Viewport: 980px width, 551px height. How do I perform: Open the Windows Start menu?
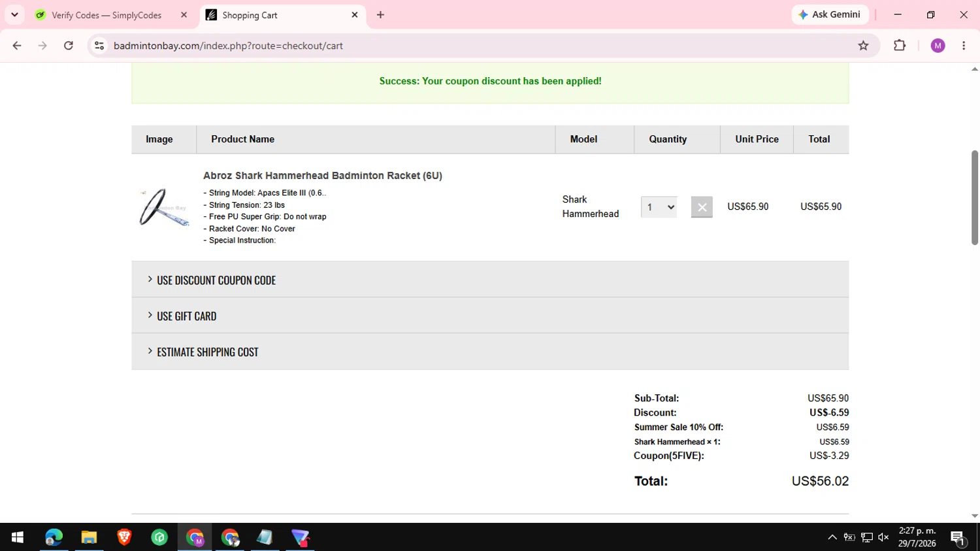(18, 537)
